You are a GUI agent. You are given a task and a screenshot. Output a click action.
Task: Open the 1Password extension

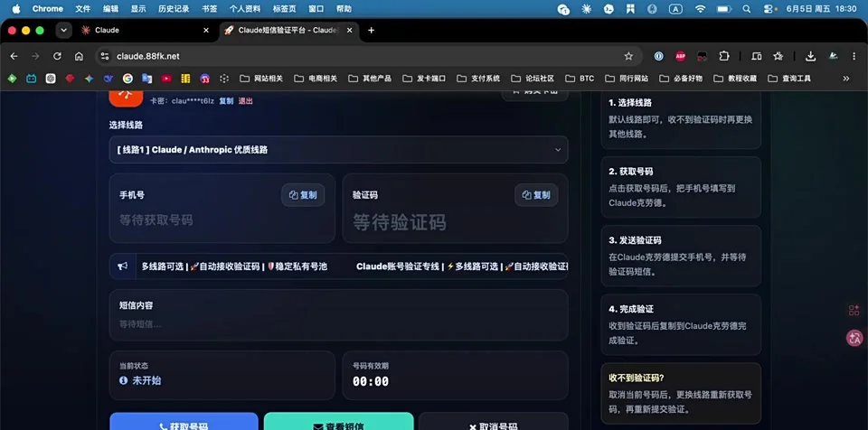pos(659,56)
